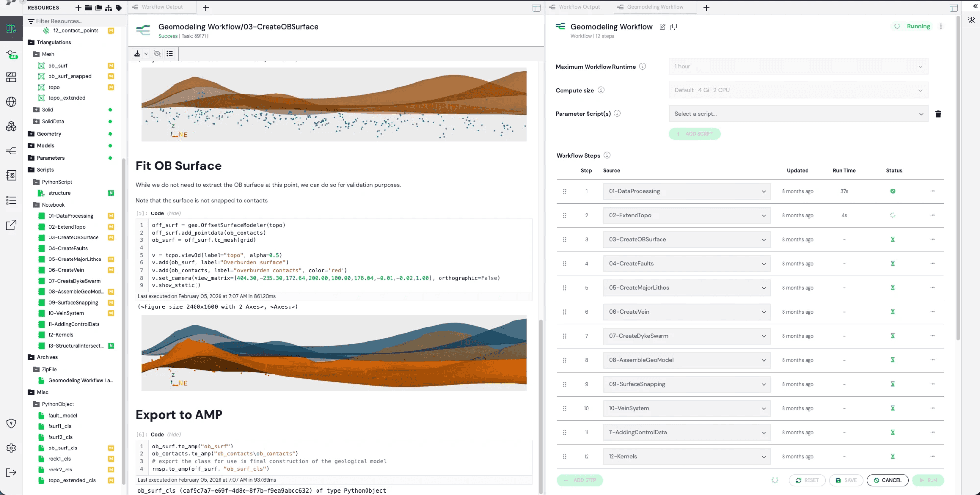
Task: Click the layout panel icon above the workflow pane
Action: tap(954, 8)
